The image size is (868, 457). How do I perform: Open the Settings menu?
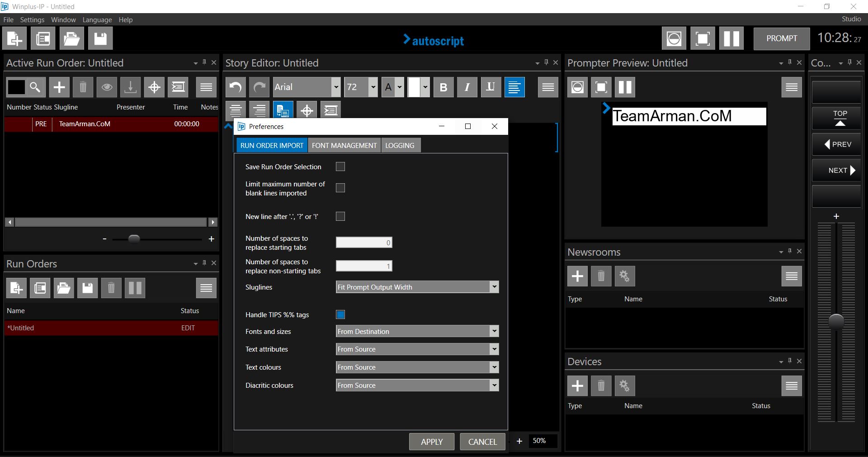click(x=32, y=20)
